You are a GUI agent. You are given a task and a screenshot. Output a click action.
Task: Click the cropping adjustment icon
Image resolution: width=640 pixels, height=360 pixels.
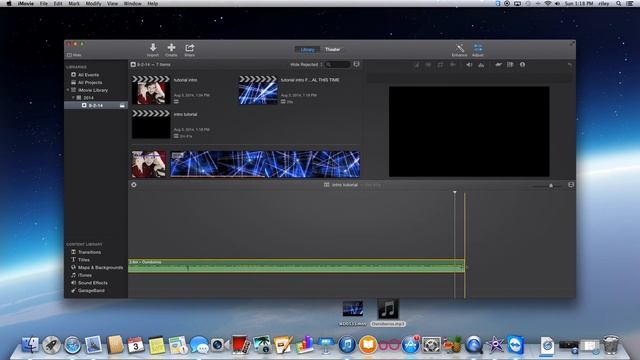click(x=440, y=64)
